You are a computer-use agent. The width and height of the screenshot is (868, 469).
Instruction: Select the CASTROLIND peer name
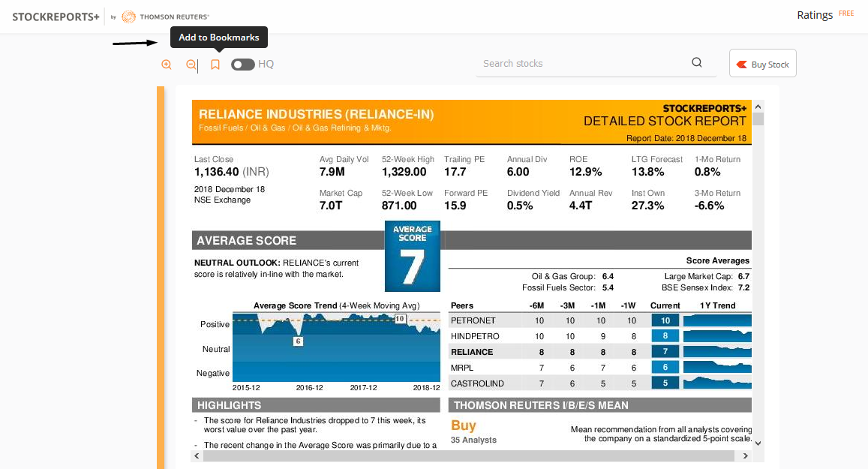[477, 383]
